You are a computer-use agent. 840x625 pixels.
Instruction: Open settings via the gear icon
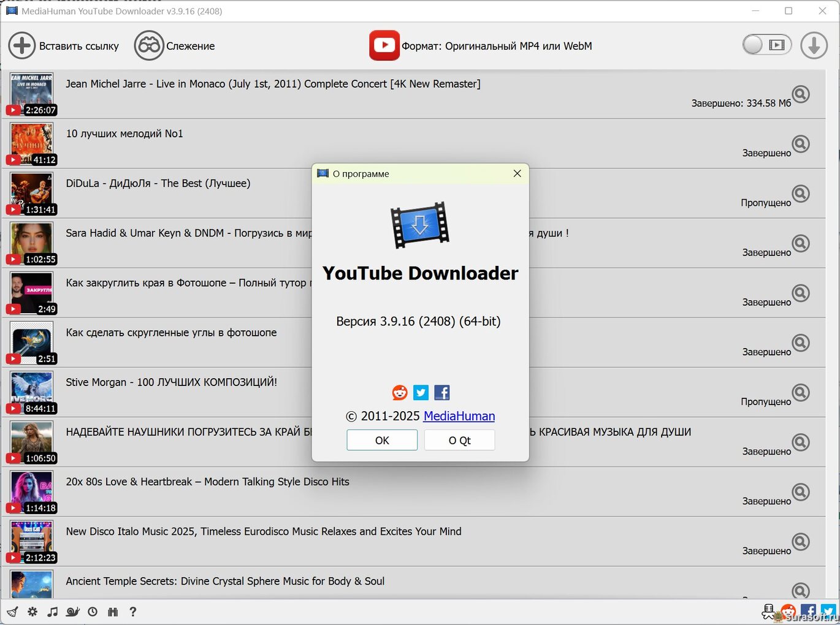tap(32, 612)
